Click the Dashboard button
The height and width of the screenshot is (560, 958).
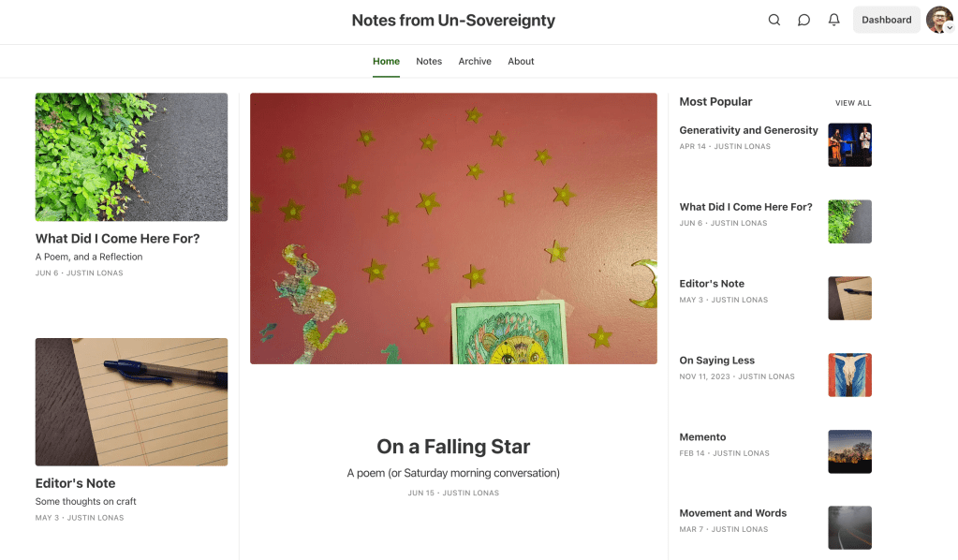(886, 20)
